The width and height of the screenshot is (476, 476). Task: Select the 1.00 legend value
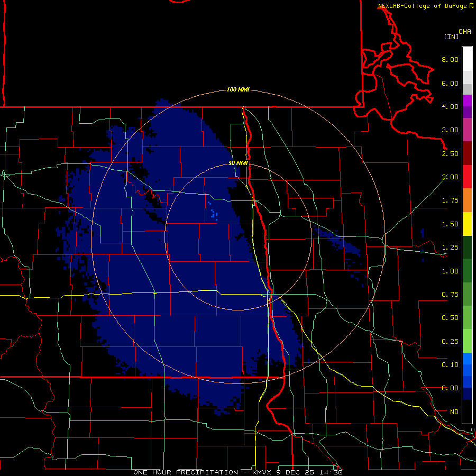point(450,271)
